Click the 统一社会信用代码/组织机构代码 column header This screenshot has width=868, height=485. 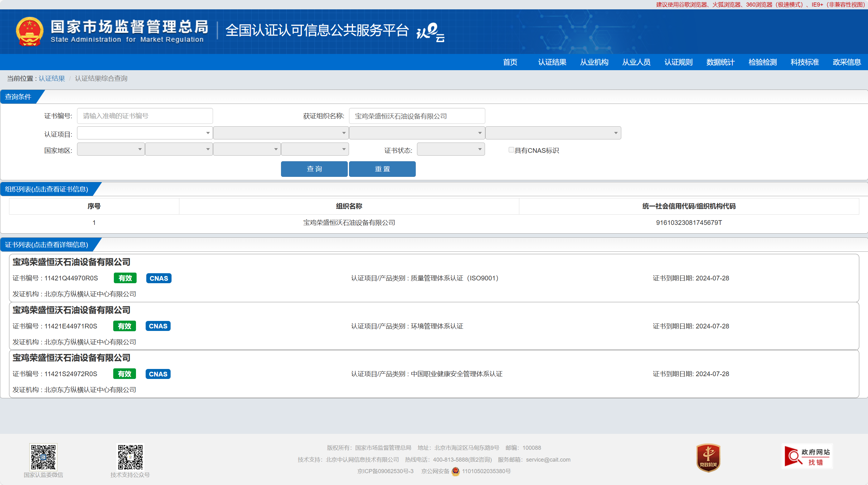tap(689, 206)
